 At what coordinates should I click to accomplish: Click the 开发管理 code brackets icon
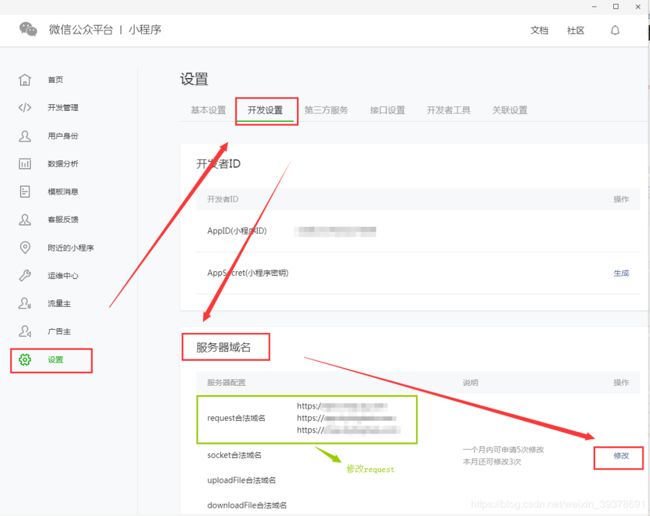[25, 108]
